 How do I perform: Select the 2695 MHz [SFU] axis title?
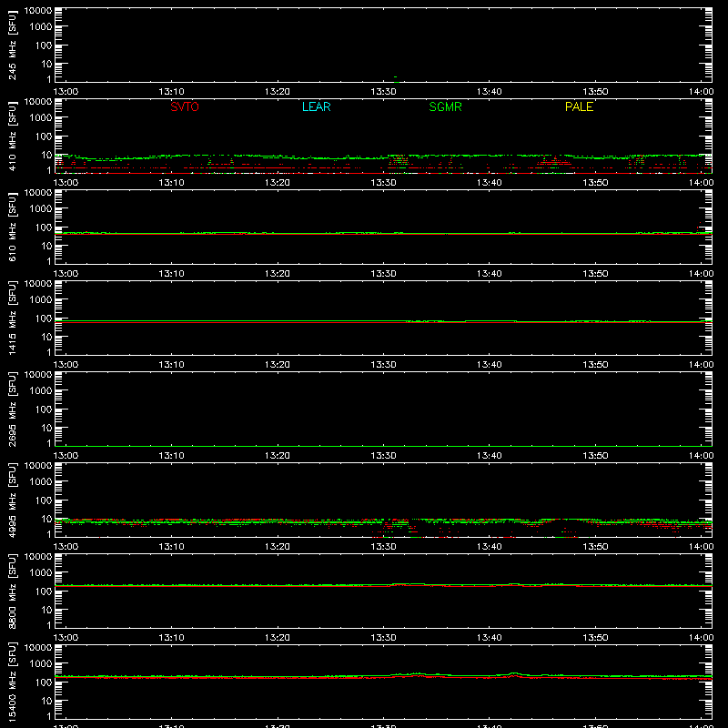[12, 409]
